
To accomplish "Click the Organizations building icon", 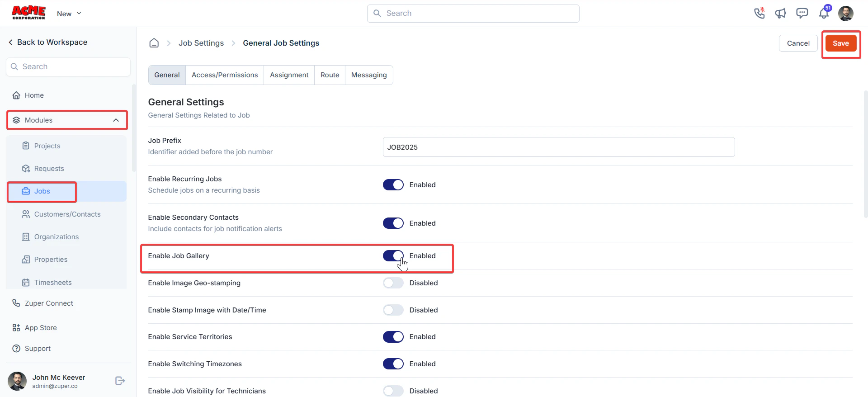I will [x=26, y=236].
